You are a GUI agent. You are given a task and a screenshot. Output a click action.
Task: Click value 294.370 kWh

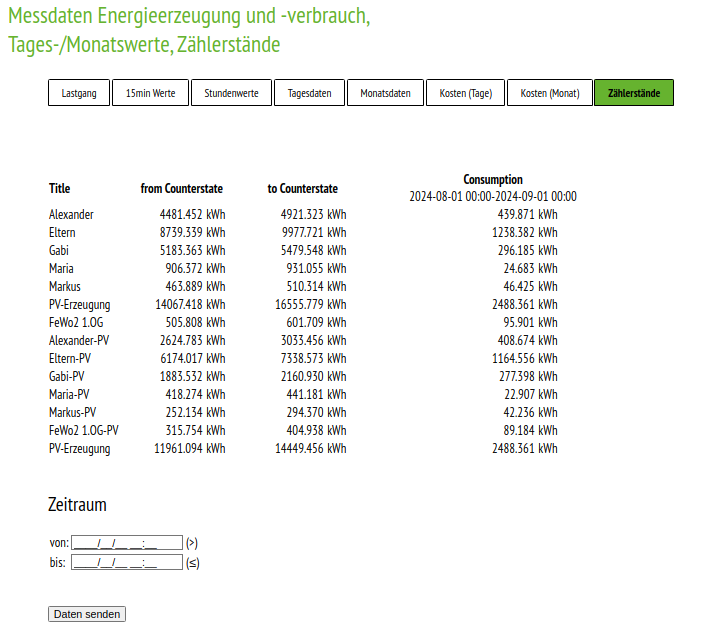[317, 412]
